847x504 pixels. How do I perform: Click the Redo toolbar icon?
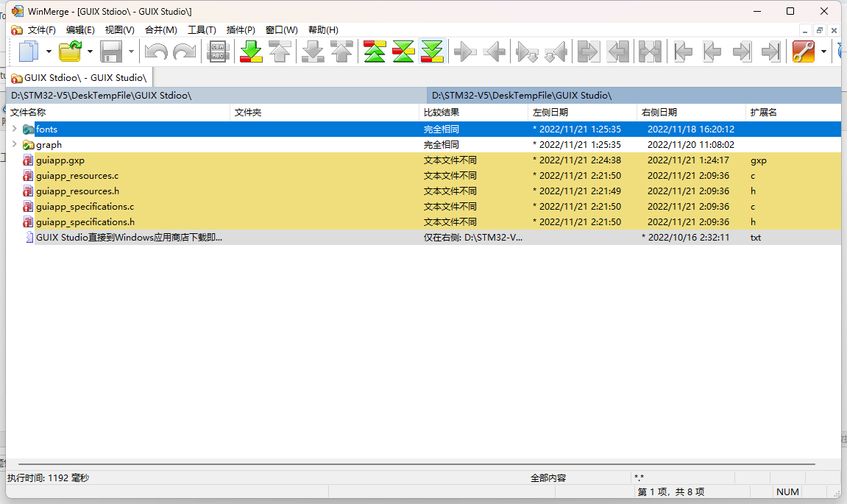click(x=185, y=52)
